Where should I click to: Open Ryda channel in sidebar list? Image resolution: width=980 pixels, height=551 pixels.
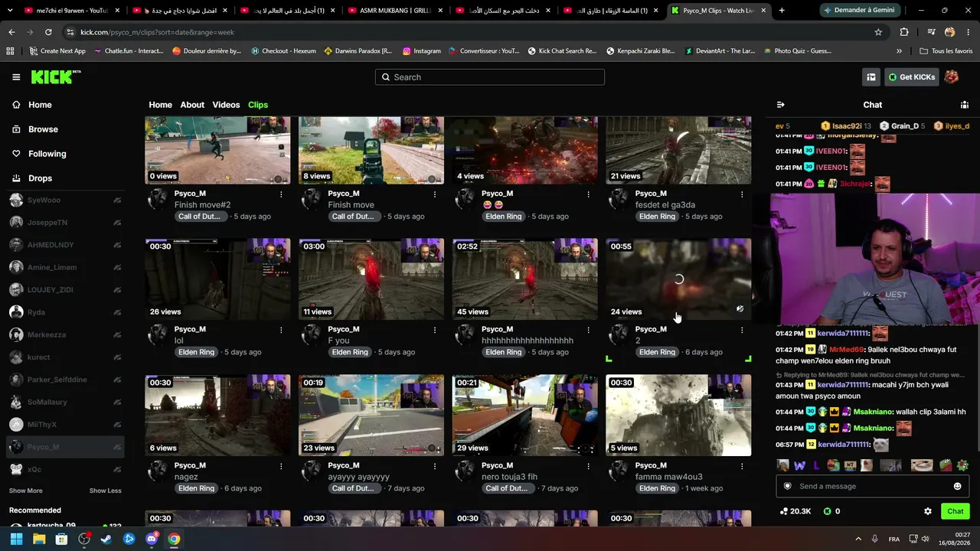click(65, 312)
